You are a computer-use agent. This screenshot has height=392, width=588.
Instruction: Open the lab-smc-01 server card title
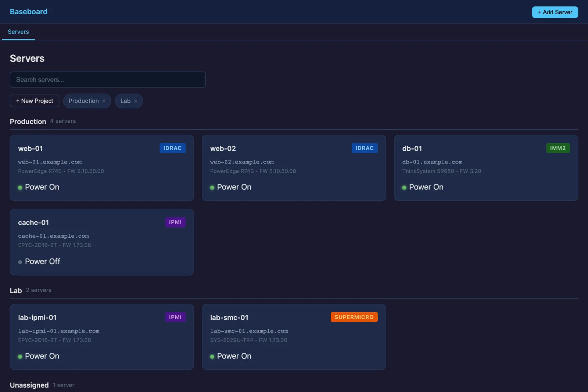pos(229,317)
